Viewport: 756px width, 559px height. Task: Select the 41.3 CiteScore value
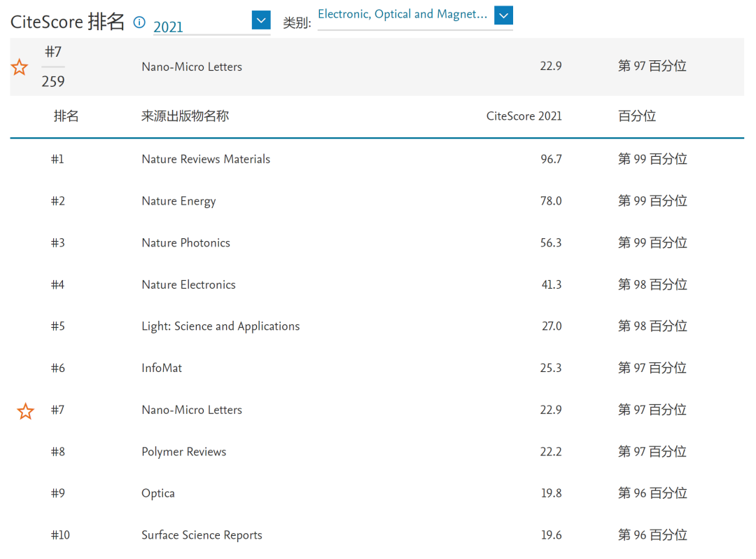552,284
